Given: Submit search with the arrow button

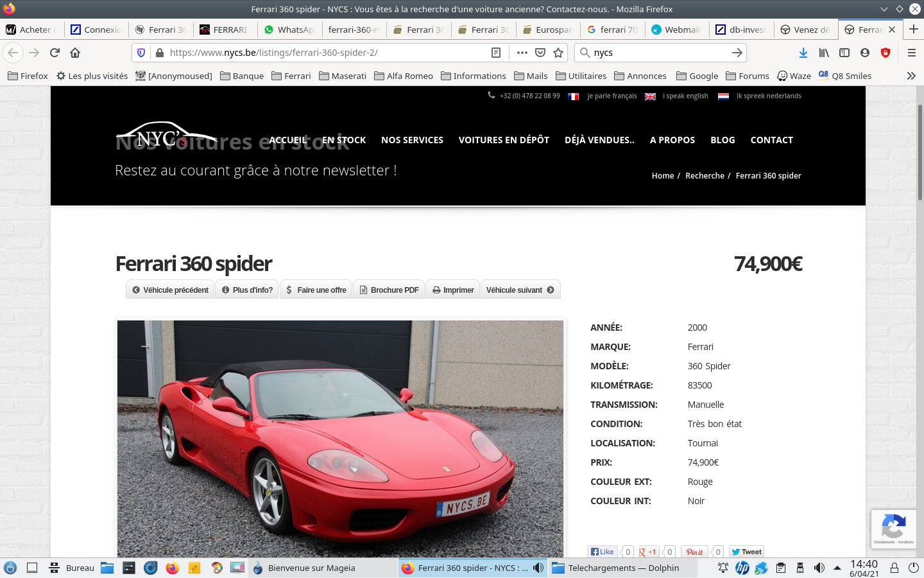Looking at the screenshot, I should [x=737, y=53].
